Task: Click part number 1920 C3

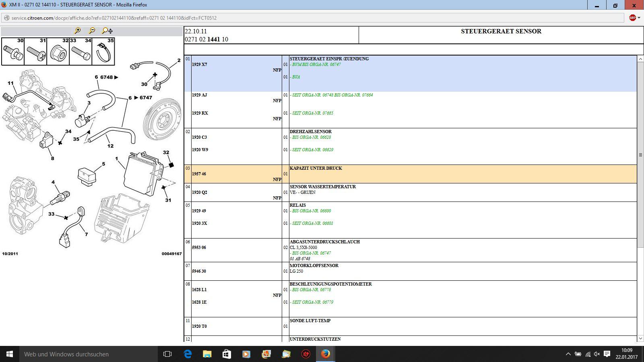Action: pyautogui.click(x=199, y=137)
